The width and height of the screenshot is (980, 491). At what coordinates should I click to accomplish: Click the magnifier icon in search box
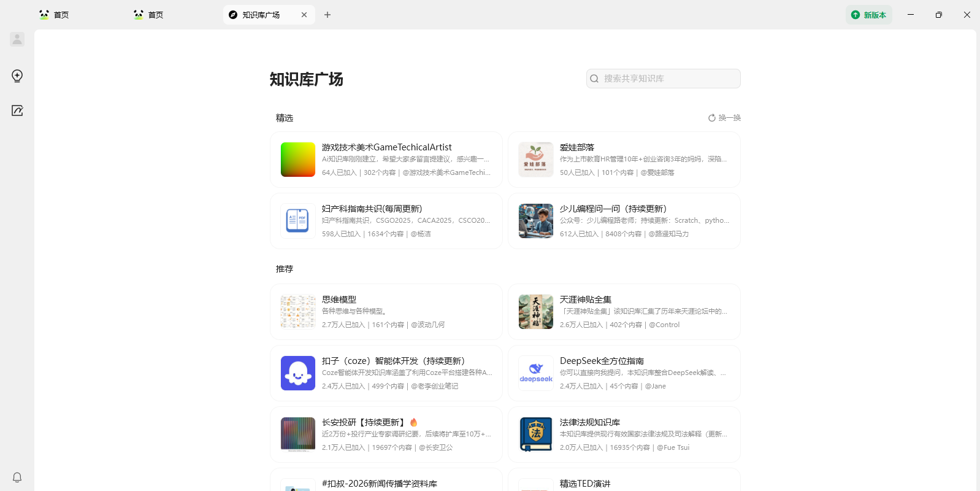pos(594,79)
